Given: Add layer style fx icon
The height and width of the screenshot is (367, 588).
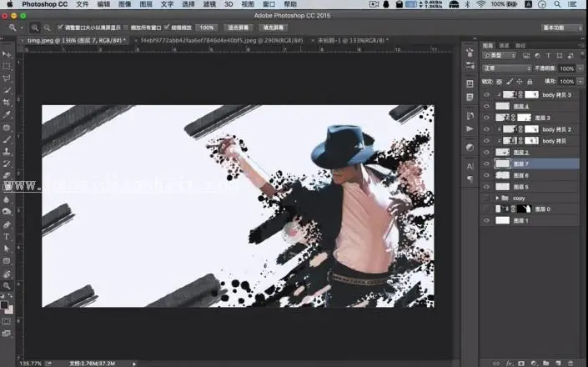Looking at the screenshot, I should tap(509, 364).
